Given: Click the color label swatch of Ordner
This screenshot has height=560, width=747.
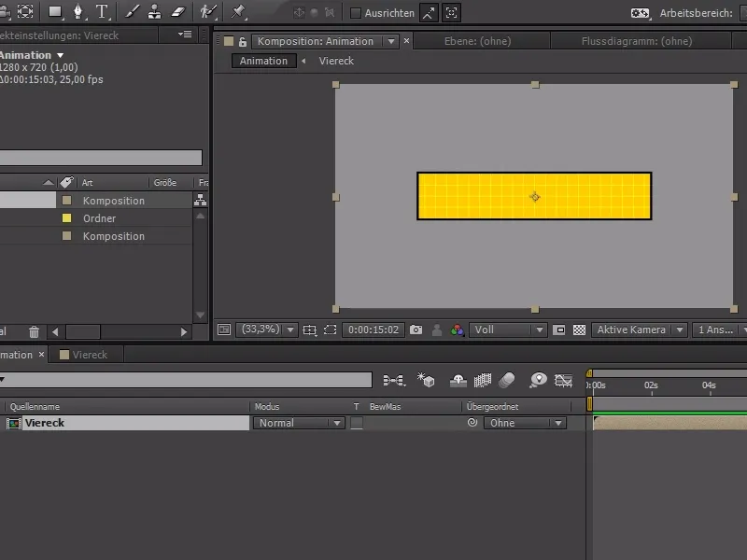Looking at the screenshot, I should 66,218.
